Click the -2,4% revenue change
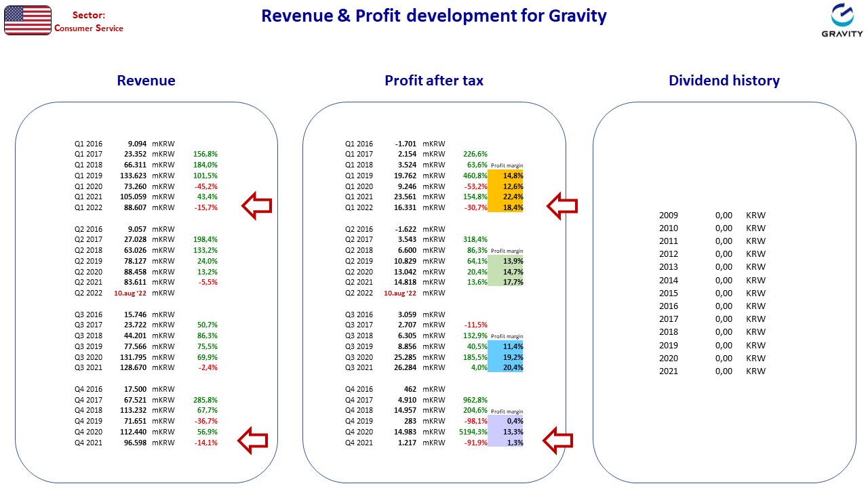 point(208,367)
